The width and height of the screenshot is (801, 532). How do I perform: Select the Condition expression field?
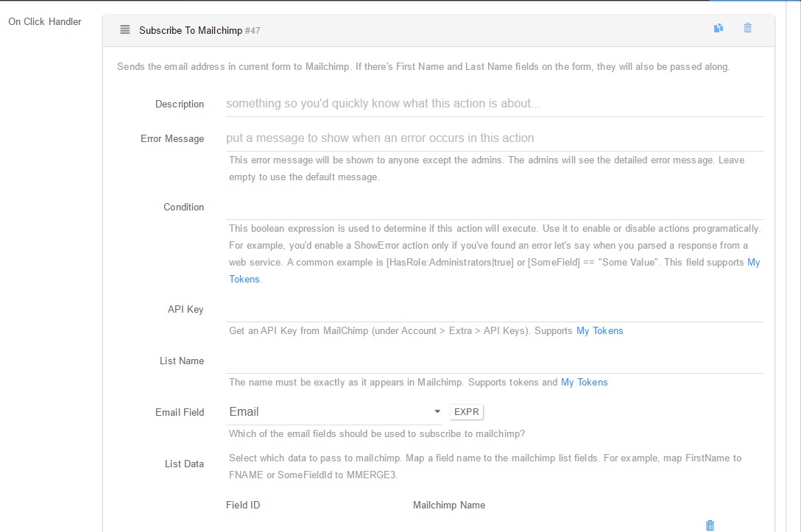495,208
